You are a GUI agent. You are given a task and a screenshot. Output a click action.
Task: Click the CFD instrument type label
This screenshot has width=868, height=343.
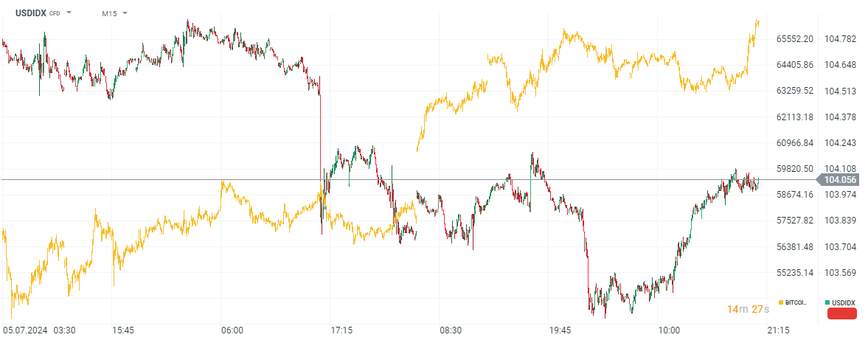[x=55, y=13]
